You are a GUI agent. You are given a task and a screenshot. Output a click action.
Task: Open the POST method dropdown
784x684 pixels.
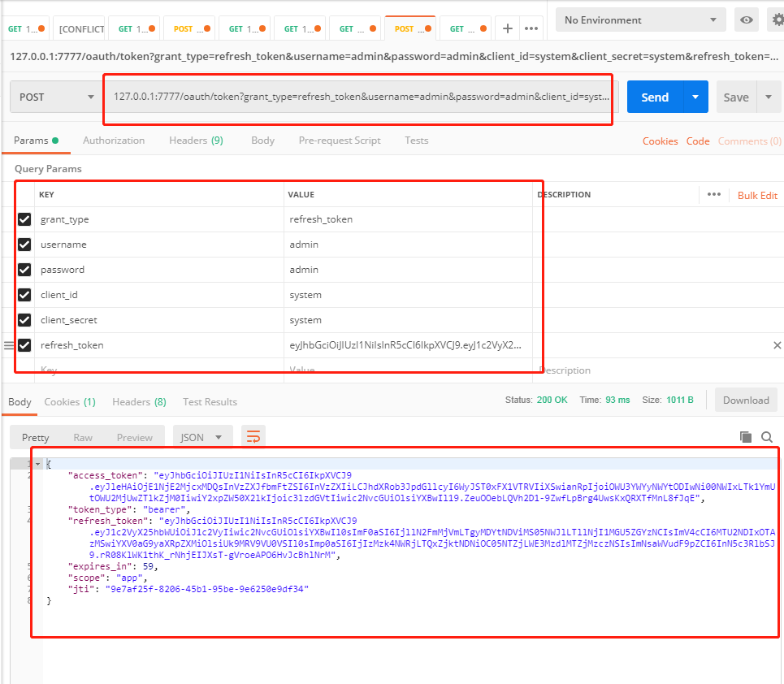pyautogui.click(x=56, y=97)
